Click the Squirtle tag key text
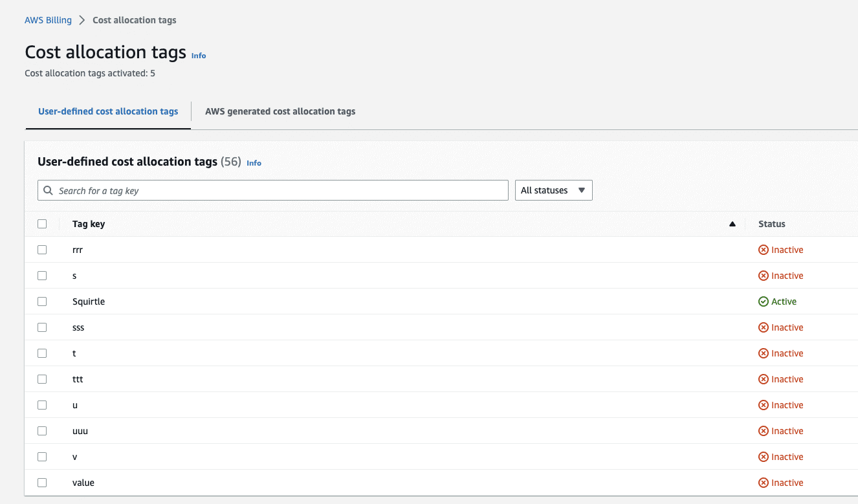 click(89, 301)
